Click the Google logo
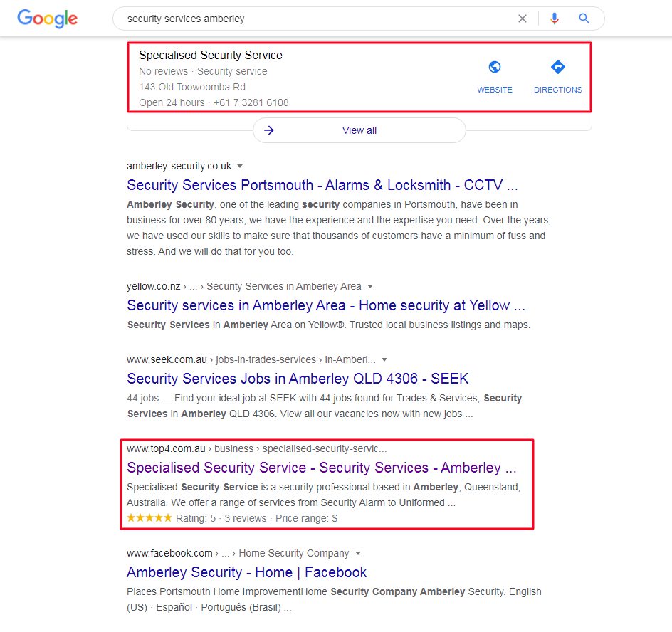672x632 pixels. [47, 19]
